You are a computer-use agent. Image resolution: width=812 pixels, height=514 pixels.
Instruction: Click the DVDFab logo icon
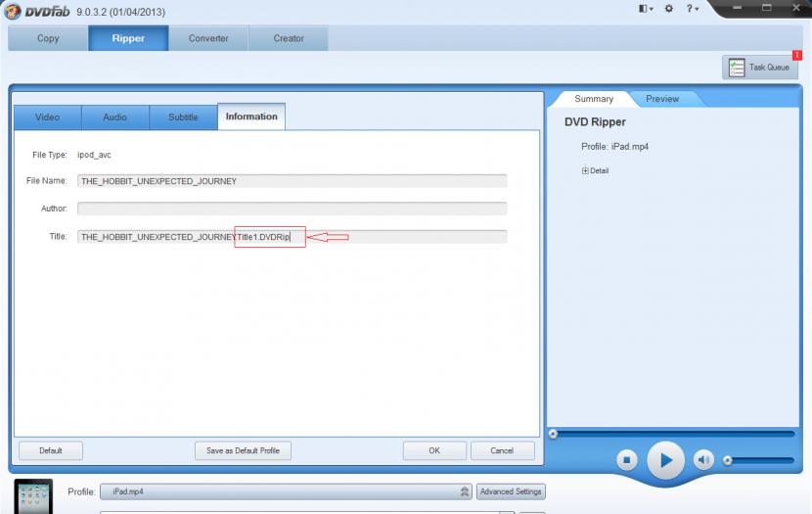(x=13, y=11)
